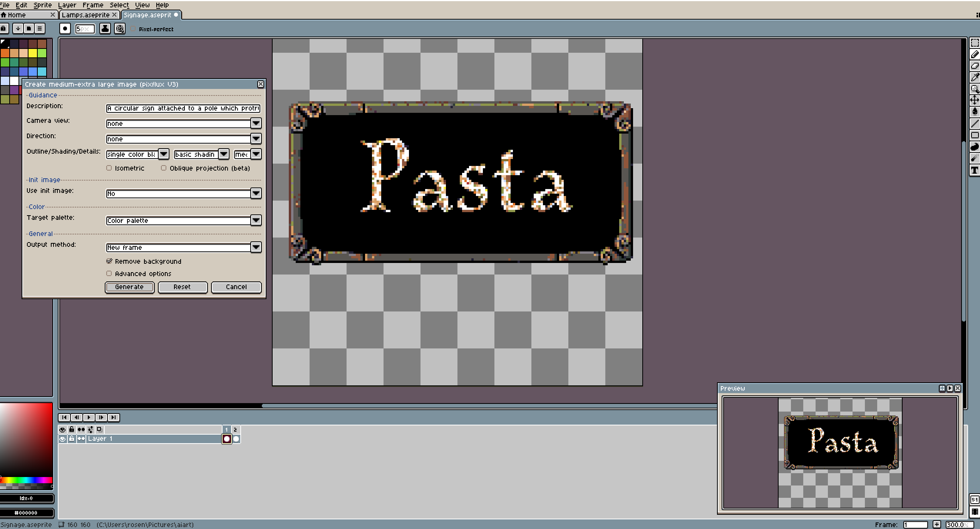Select the Eraser tool
This screenshot has height=529, width=980.
click(x=975, y=66)
